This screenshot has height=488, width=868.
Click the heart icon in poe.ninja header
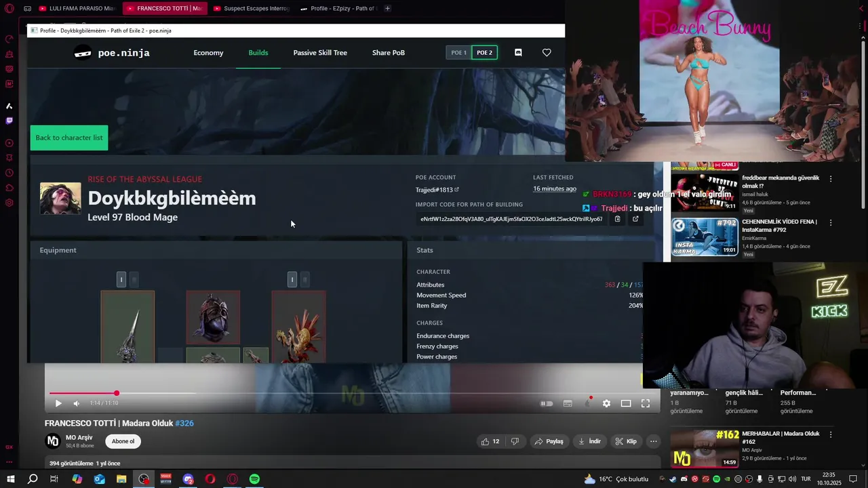(547, 52)
